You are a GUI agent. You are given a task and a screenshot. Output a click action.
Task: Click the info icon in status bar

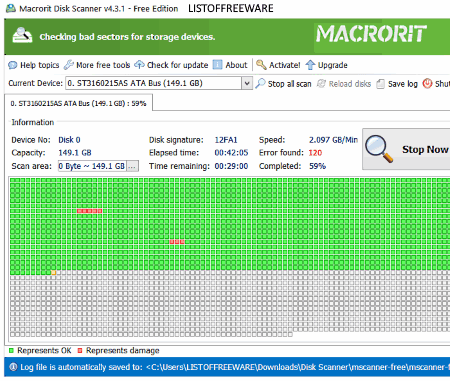(x=13, y=367)
